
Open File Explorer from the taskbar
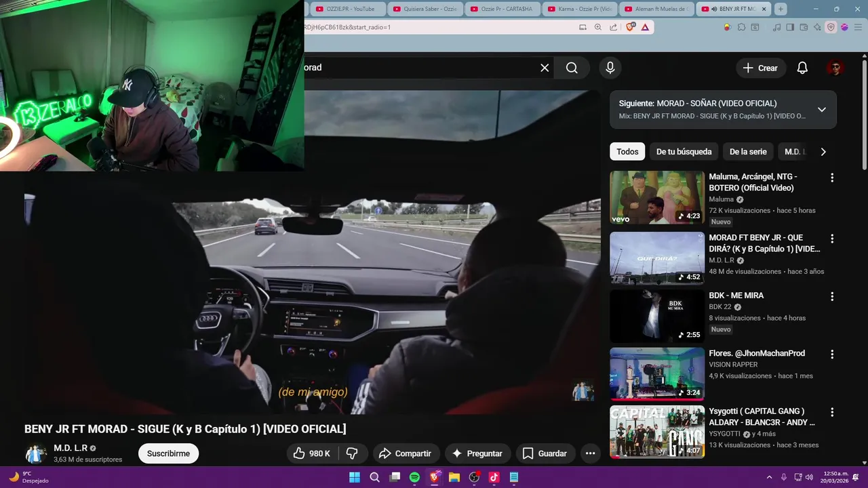[454, 477]
